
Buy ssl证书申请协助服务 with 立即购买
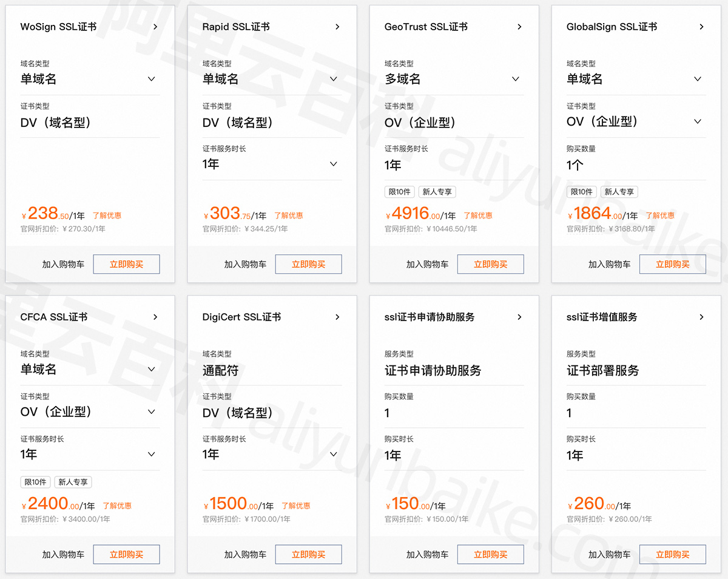[x=490, y=554]
